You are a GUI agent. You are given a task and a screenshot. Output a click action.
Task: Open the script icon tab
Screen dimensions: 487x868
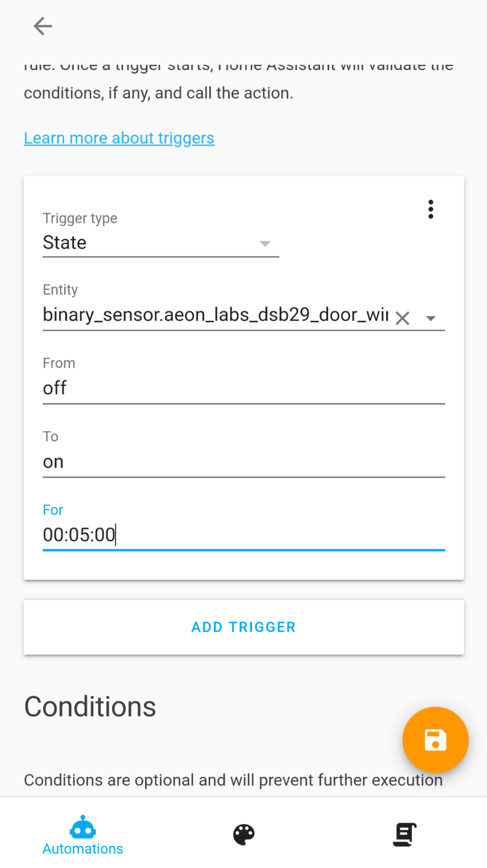pyautogui.click(x=404, y=835)
